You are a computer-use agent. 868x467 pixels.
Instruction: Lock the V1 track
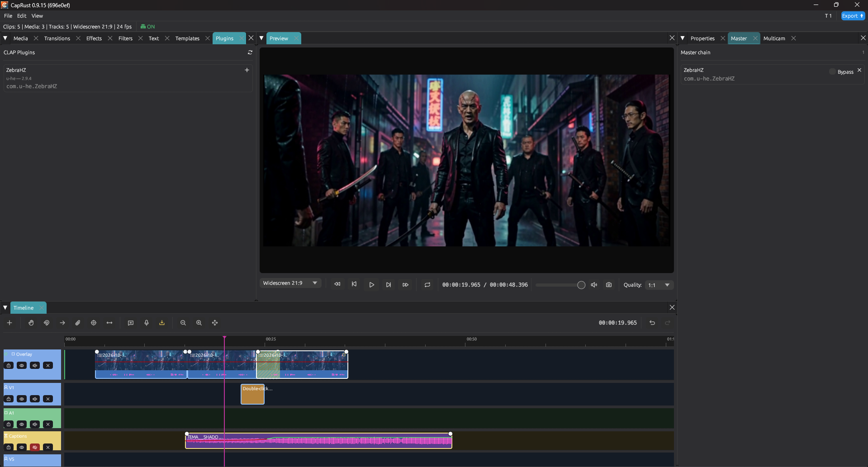click(9, 399)
